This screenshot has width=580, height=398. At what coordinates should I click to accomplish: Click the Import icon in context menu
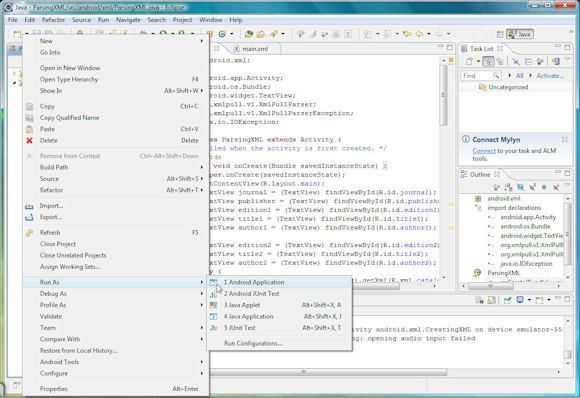click(29, 206)
